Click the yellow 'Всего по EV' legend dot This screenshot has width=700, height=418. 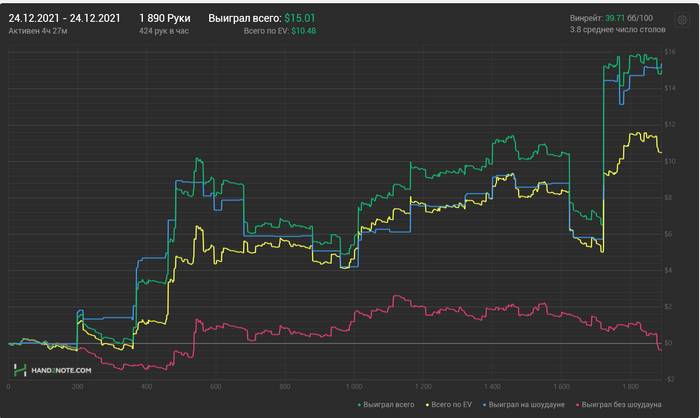point(428,405)
